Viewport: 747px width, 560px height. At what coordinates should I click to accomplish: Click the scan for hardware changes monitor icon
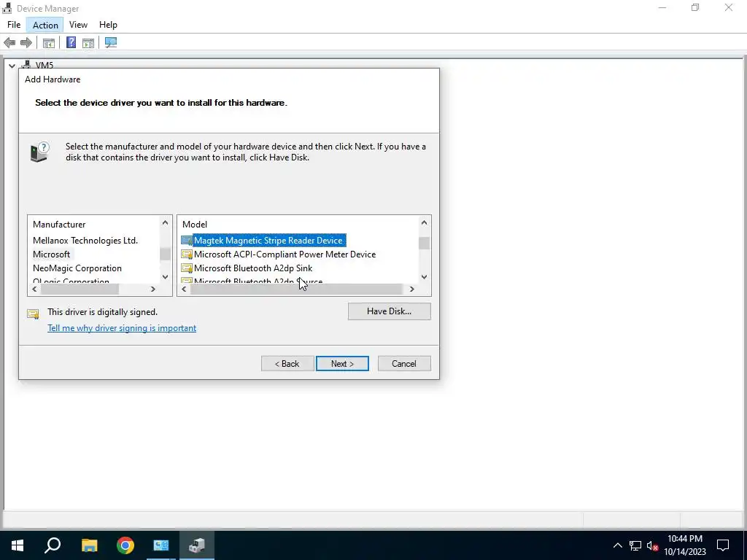(111, 43)
